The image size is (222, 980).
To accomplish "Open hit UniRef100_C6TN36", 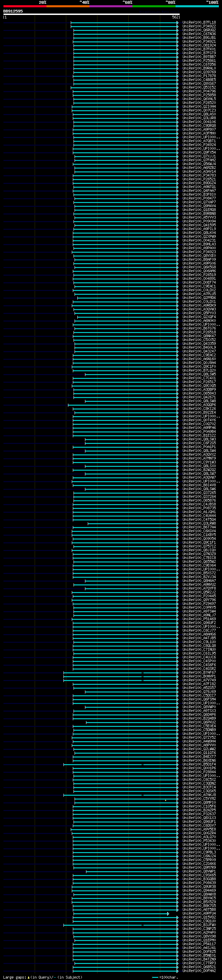I will (199, 34).
